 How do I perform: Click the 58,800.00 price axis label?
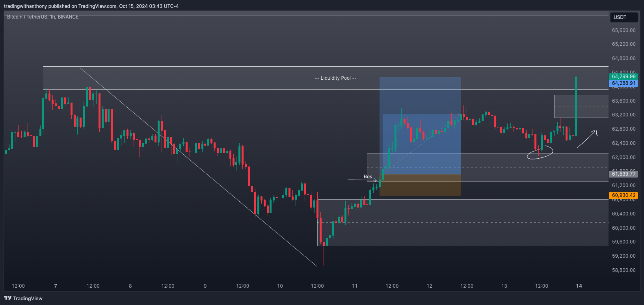click(624, 270)
